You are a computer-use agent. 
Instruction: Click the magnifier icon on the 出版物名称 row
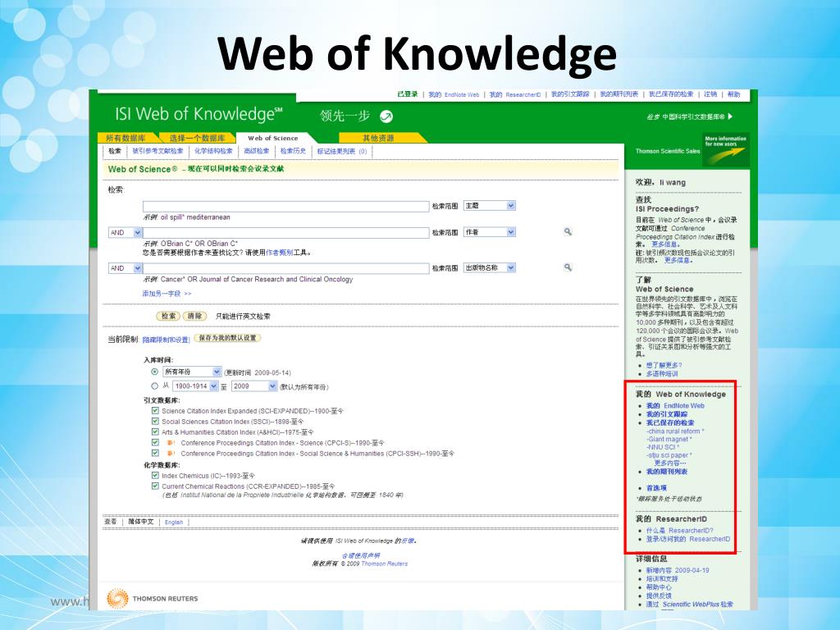click(568, 267)
